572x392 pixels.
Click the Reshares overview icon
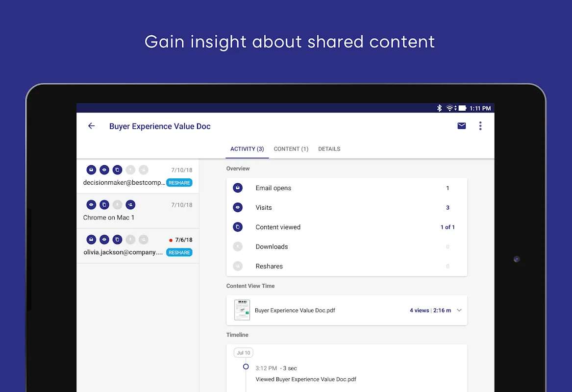[x=238, y=266]
